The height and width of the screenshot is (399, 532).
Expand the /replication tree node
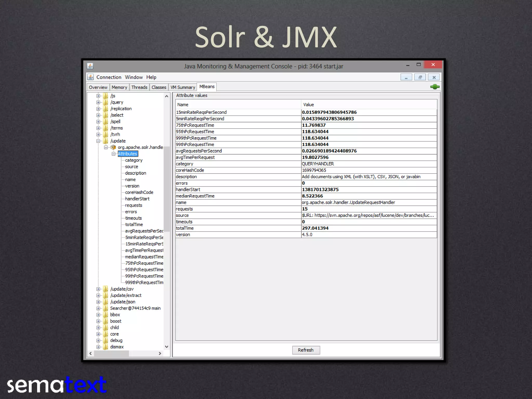(98, 109)
